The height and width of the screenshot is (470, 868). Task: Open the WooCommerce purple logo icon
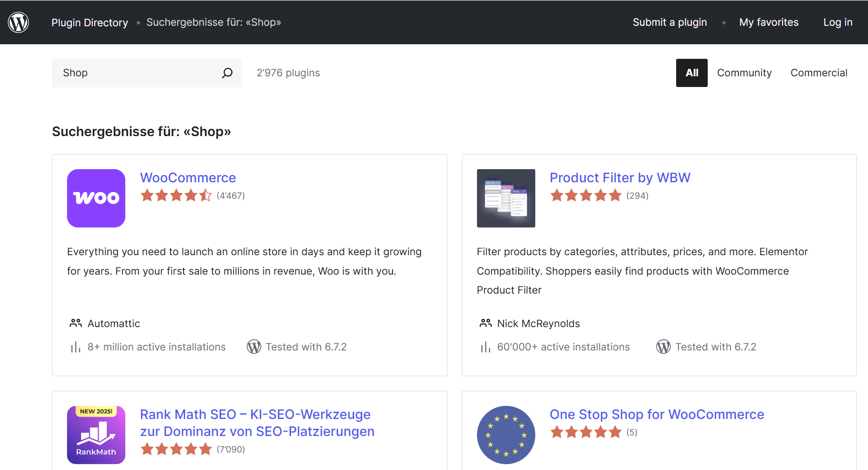tap(96, 198)
